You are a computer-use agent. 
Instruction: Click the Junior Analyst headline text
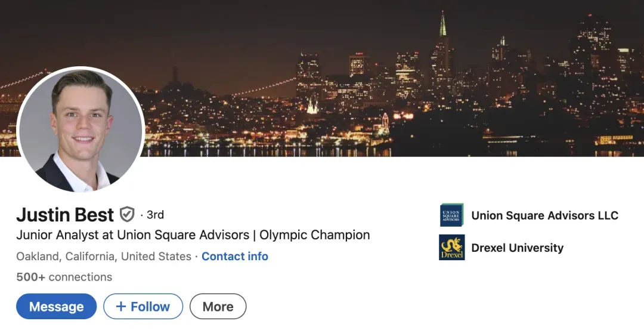click(131, 235)
